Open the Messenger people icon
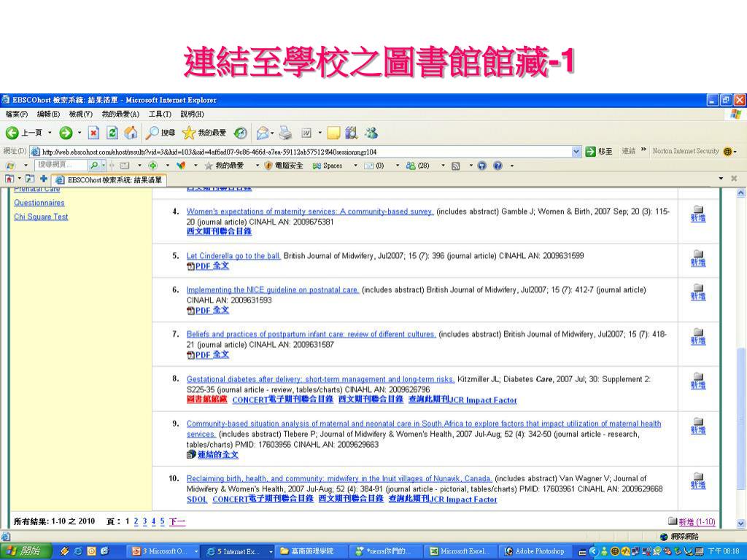This screenshot has height=560, width=747. 371,133
